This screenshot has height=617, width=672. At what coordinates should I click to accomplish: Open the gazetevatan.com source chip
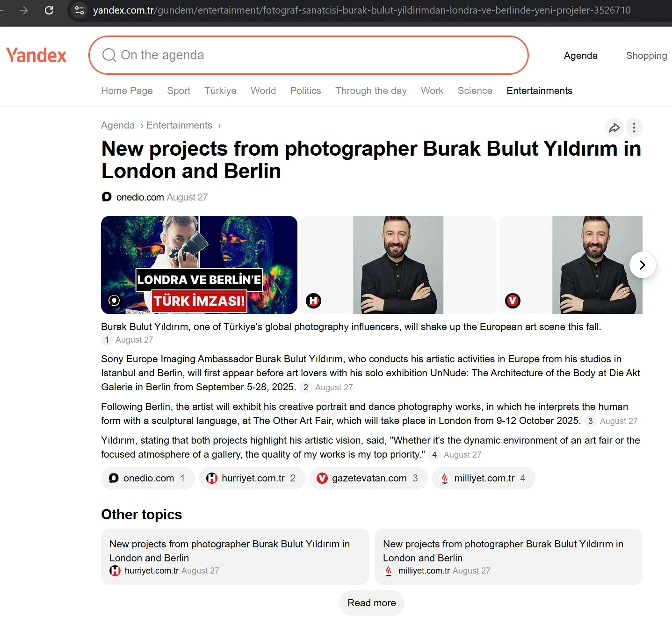click(x=369, y=478)
